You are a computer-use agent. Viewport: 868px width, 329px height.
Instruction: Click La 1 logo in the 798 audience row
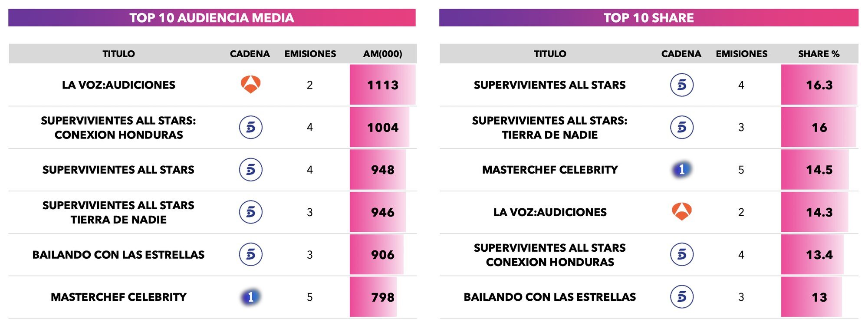pyautogui.click(x=250, y=297)
